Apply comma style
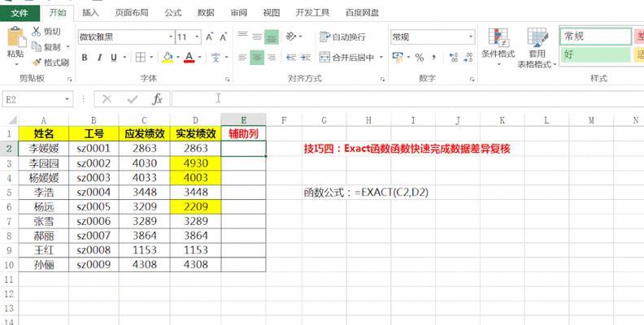This screenshot has width=644, height=325. (x=433, y=58)
